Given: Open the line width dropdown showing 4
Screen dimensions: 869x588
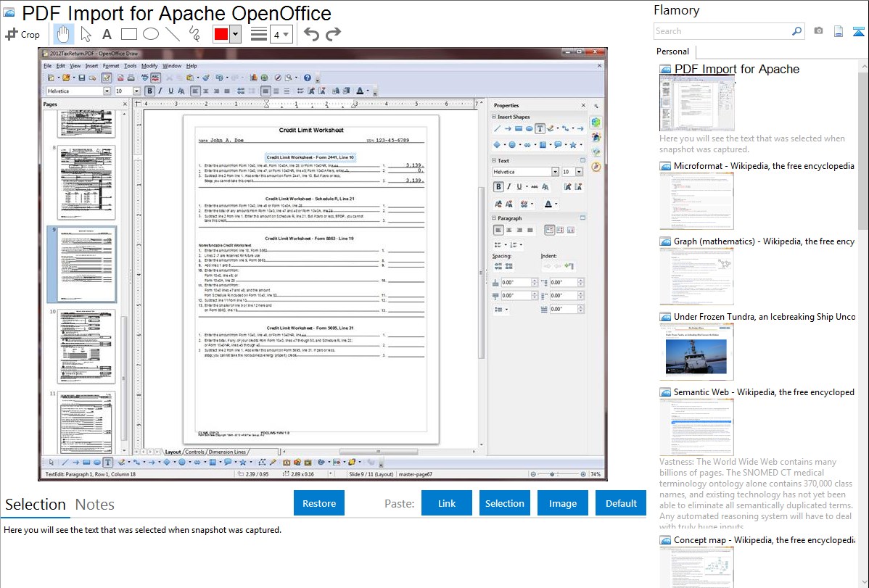Looking at the screenshot, I should (281, 34).
